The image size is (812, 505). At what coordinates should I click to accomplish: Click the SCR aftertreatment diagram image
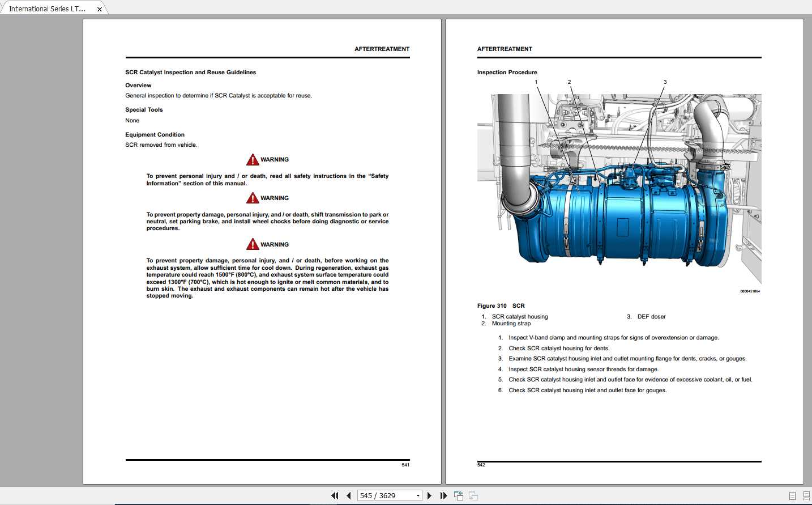619,188
